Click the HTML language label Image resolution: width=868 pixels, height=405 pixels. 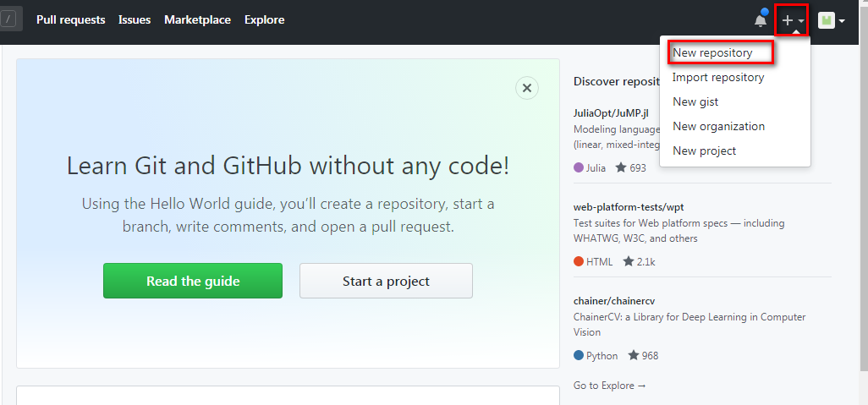593,262
